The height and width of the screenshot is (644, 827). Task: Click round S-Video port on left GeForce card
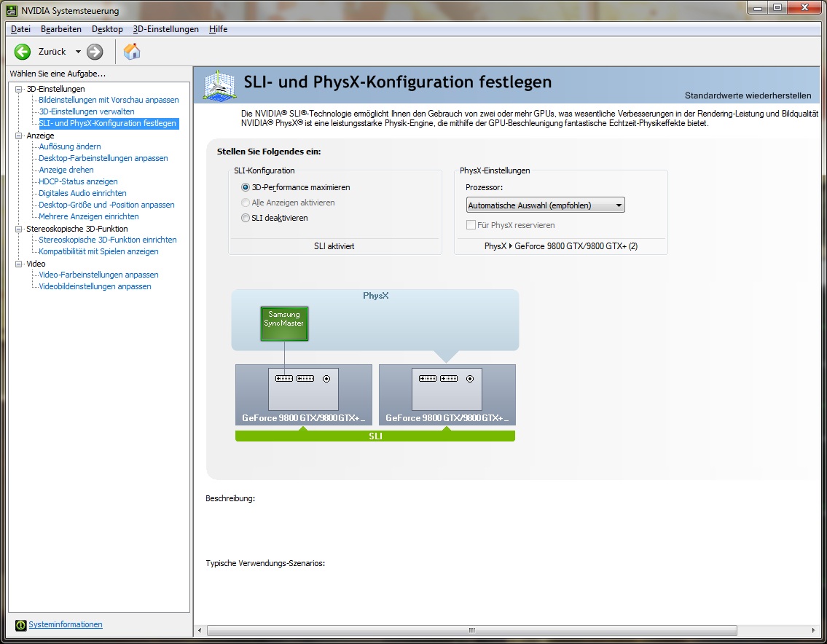326,379
